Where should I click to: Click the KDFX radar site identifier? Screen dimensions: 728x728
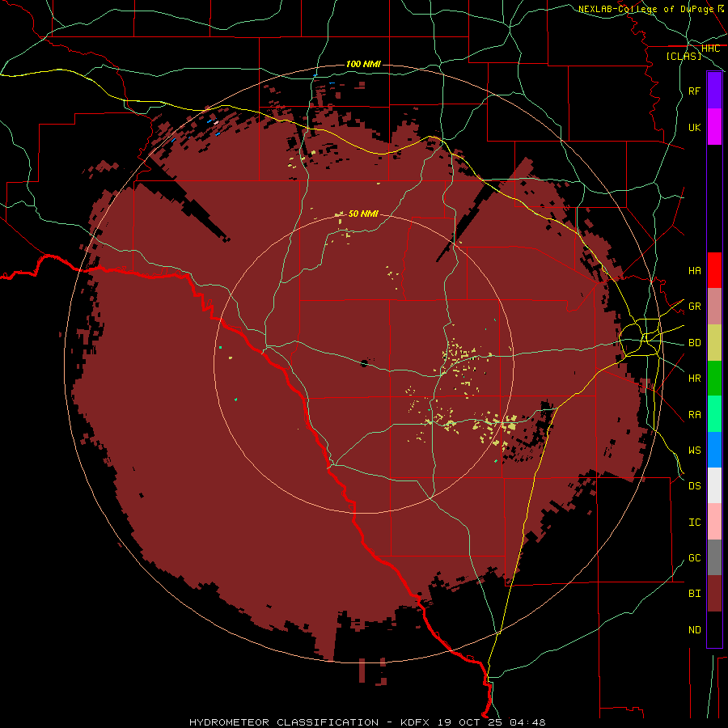point(417,722)
